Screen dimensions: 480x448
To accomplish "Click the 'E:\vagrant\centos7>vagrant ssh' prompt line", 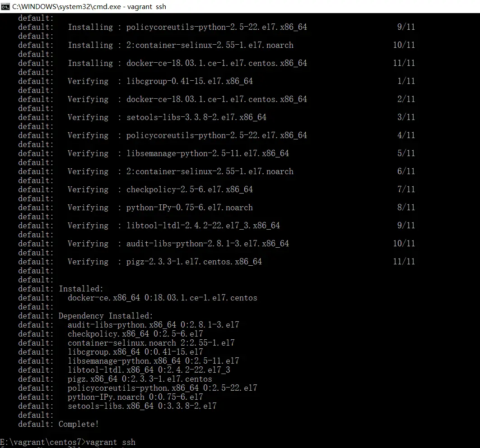I will click(x=68, y=442).
